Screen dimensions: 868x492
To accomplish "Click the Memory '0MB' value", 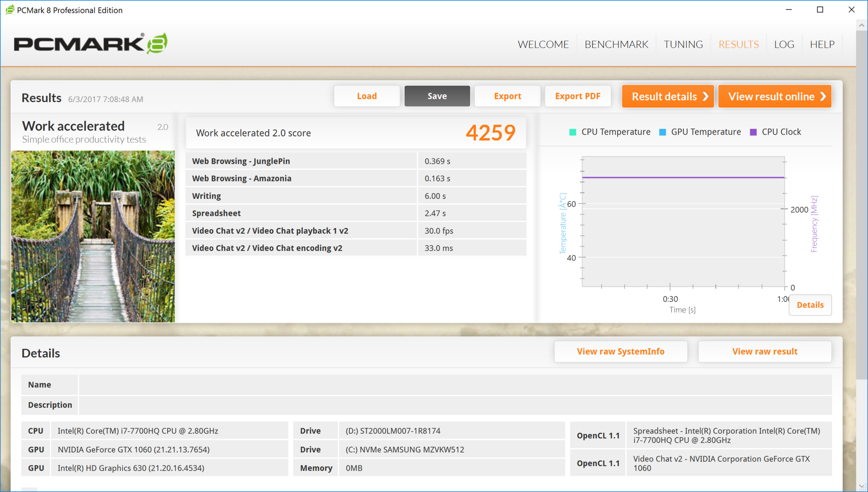I will pos(354,468).
